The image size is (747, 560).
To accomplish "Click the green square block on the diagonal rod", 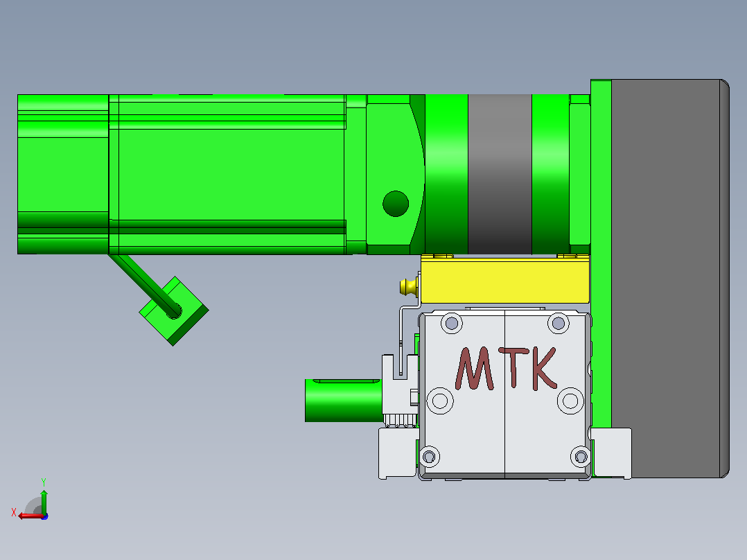I will tap(174, 311).
